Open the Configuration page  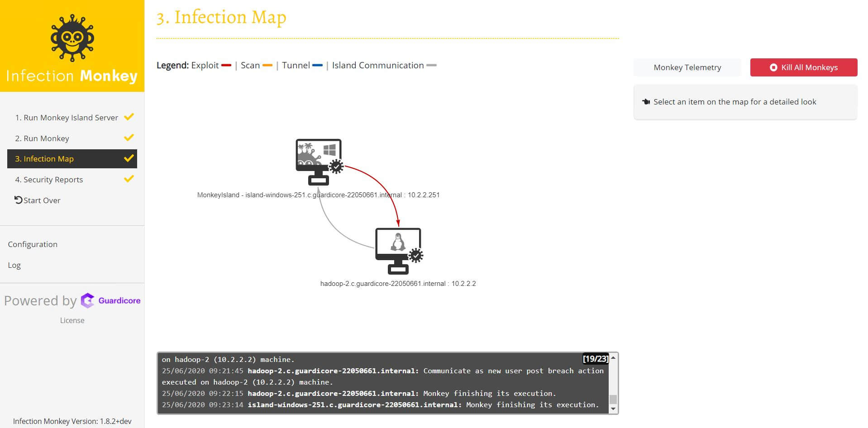(x=33, y=244)
